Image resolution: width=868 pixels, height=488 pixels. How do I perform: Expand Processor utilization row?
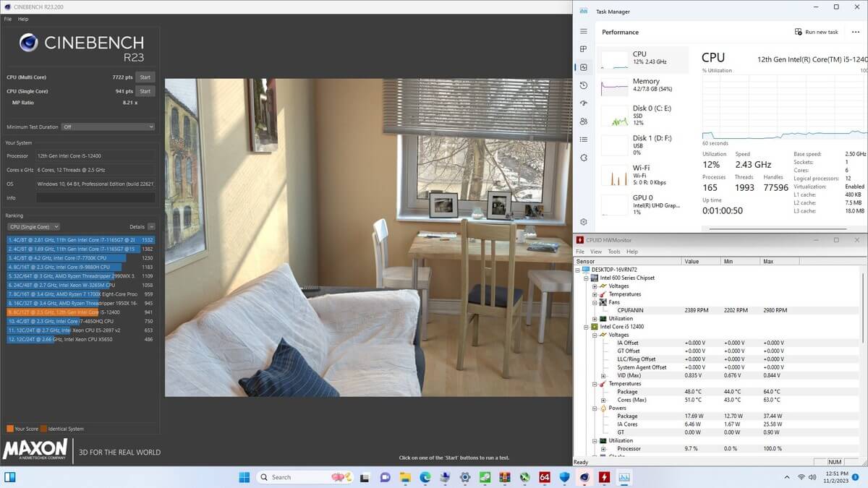click(x=603, y=448)
